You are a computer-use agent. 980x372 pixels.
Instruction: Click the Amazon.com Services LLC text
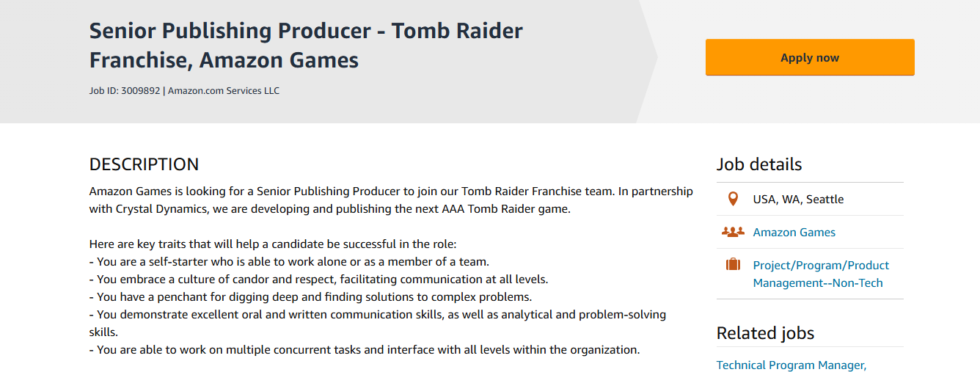coord(224,91)
